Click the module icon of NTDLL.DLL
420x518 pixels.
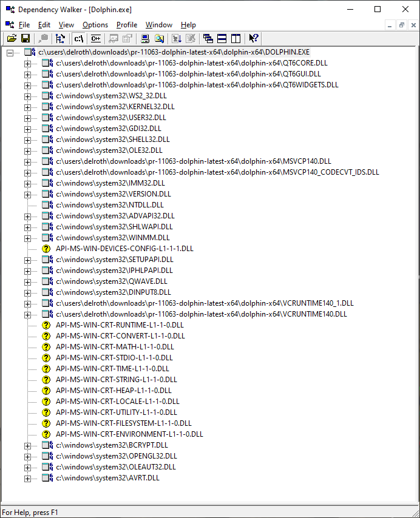[x=47, y=204]
